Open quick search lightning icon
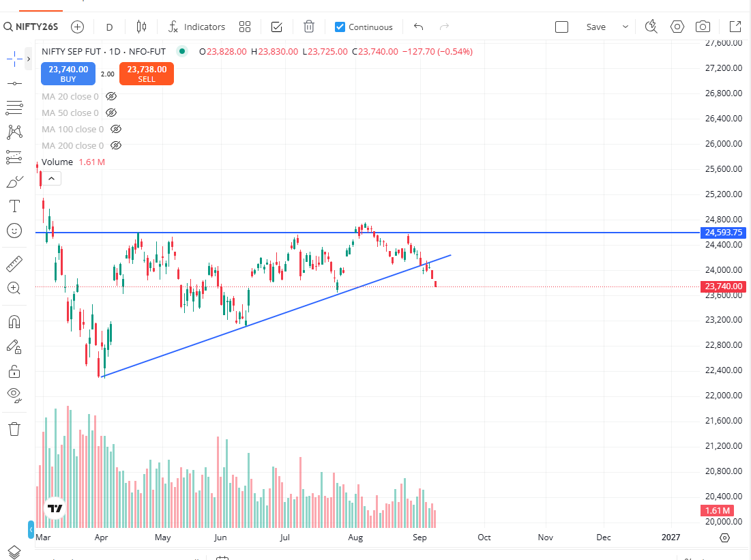The width and height of the screenshot is (751, 560). coord(651,27)
